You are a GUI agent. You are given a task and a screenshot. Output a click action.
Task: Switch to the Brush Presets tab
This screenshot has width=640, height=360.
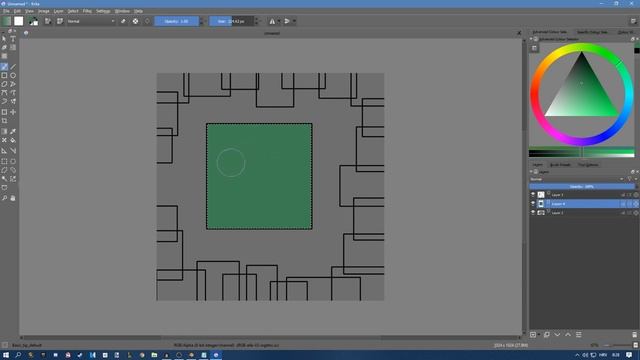560,165
